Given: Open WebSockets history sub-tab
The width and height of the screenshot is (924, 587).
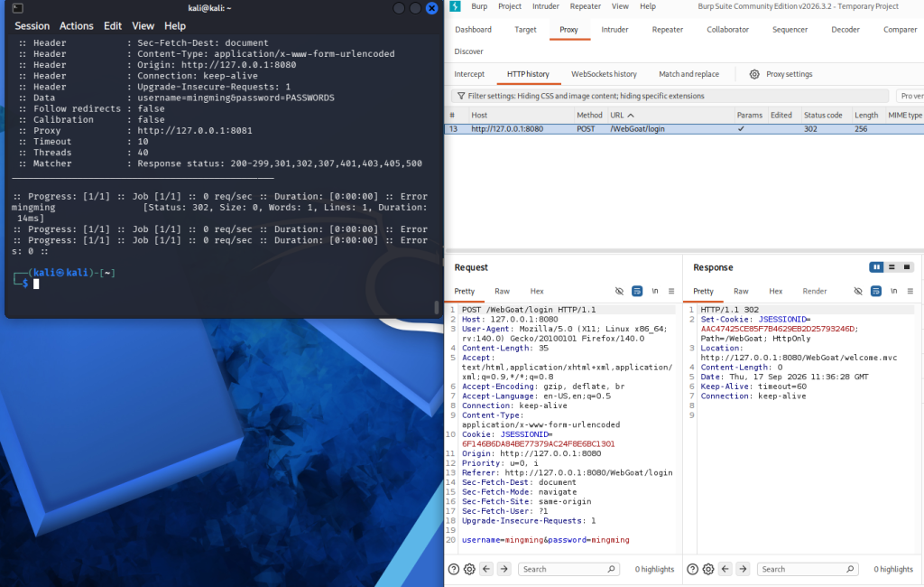Looking at the screenshot, I should tap(604, 74).
